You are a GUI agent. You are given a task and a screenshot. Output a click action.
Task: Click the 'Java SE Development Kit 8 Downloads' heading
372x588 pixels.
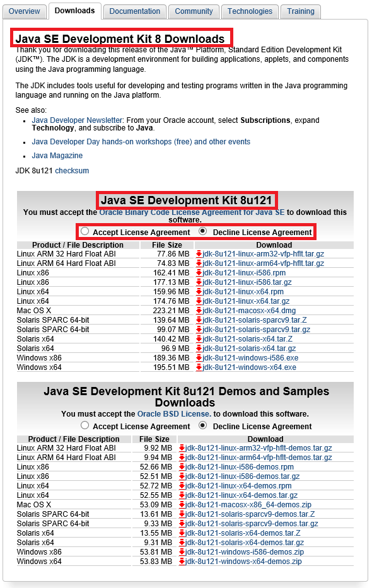tap(120, 38)
